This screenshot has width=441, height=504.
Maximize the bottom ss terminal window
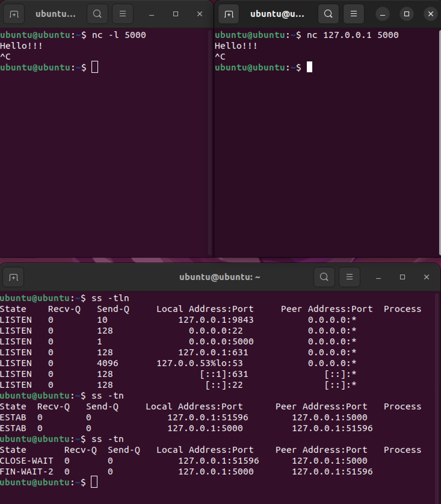(x=402, y=277)
